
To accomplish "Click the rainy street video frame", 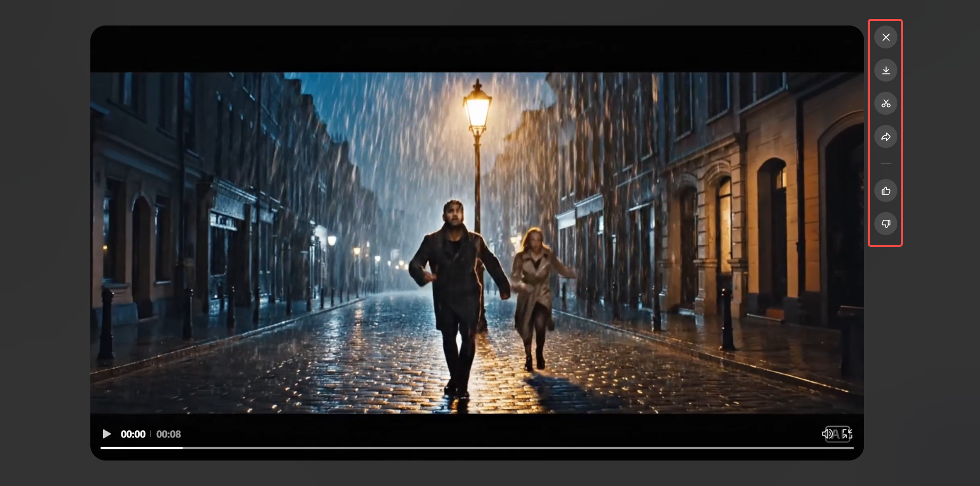I will click(477, 243).
